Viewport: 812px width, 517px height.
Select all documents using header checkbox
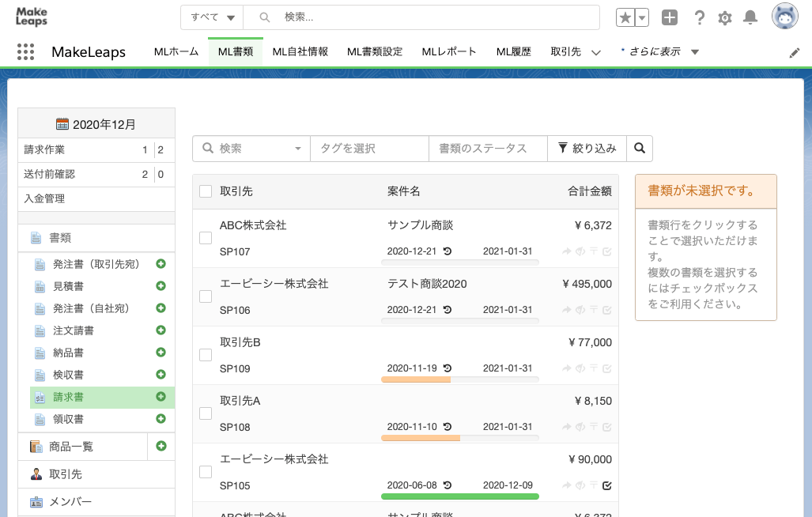(x=206, y=191)
